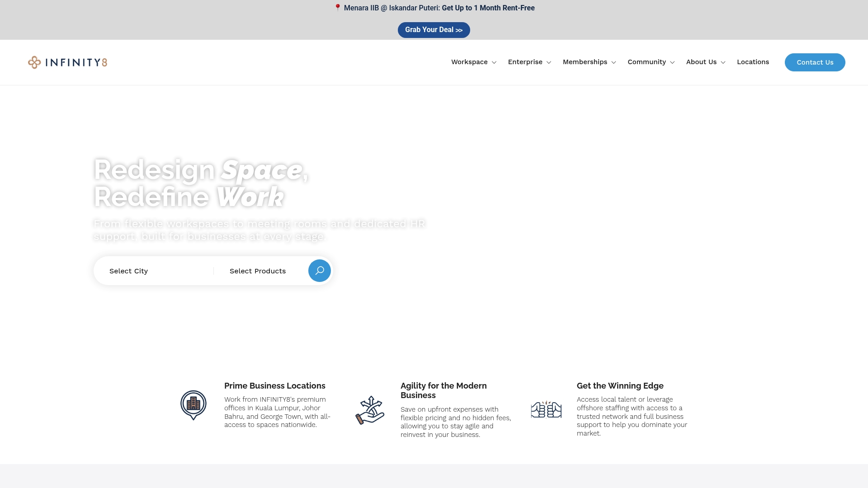Click the Prime Business Locations heading

tap(275, 385)
